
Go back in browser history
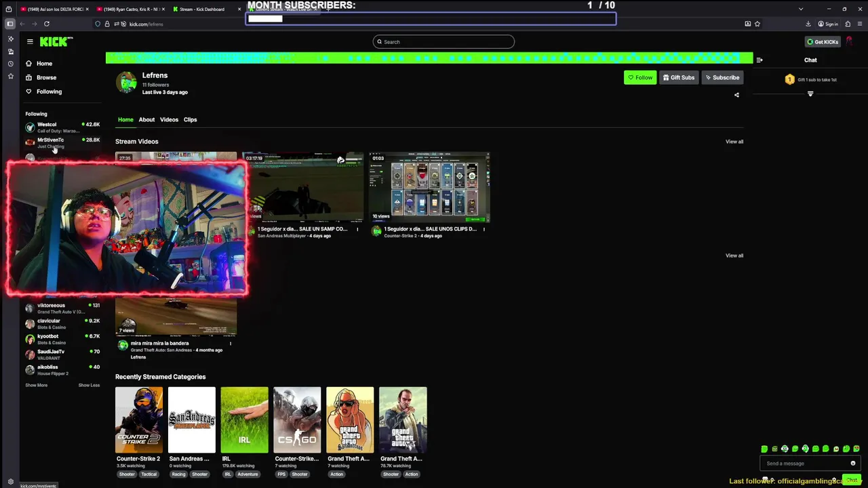click(22, 24)
